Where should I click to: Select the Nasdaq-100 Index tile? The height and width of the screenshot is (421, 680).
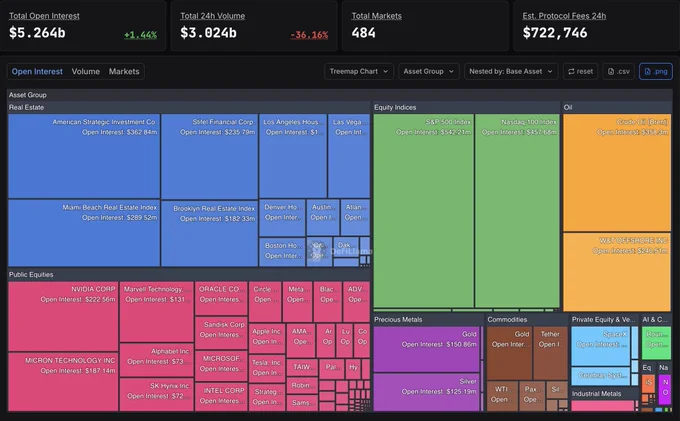(517, 211)
